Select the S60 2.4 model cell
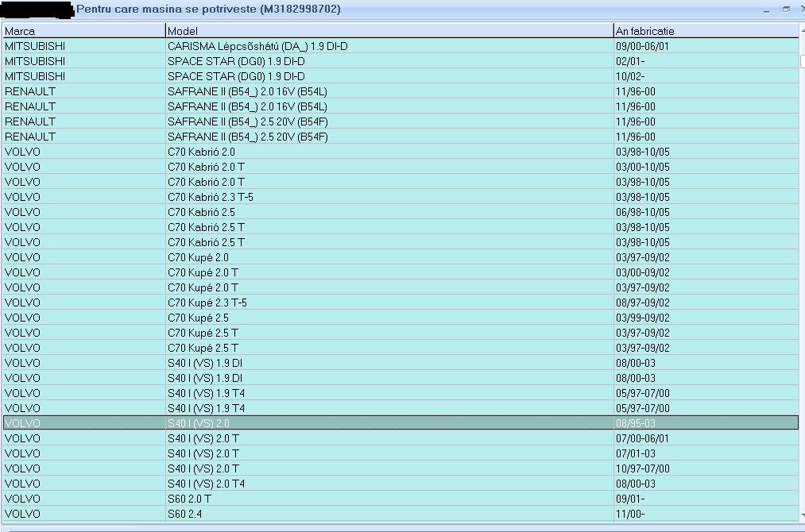805x532 pixels. [389, 514]
